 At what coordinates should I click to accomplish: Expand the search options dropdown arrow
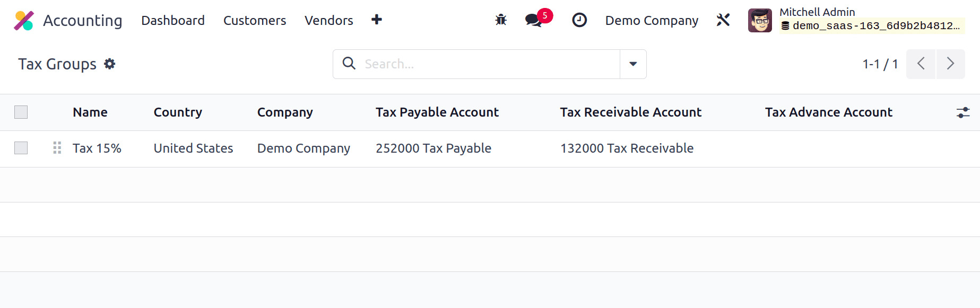633,64
